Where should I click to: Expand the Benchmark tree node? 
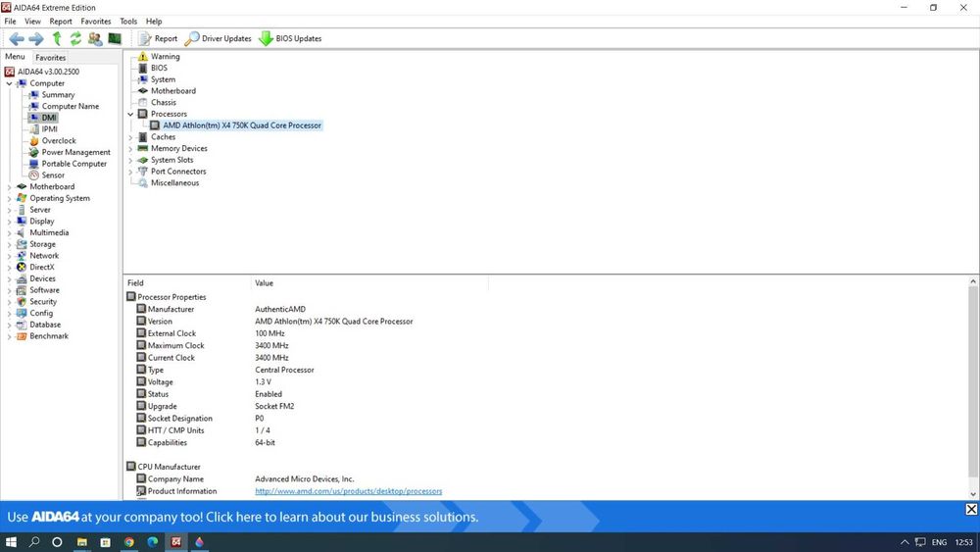[9, 336]
